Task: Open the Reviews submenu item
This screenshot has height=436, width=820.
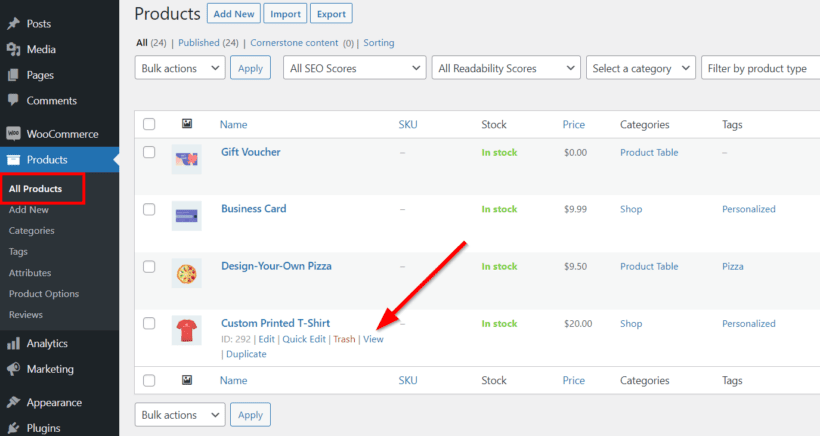Action: coord(26,315)
